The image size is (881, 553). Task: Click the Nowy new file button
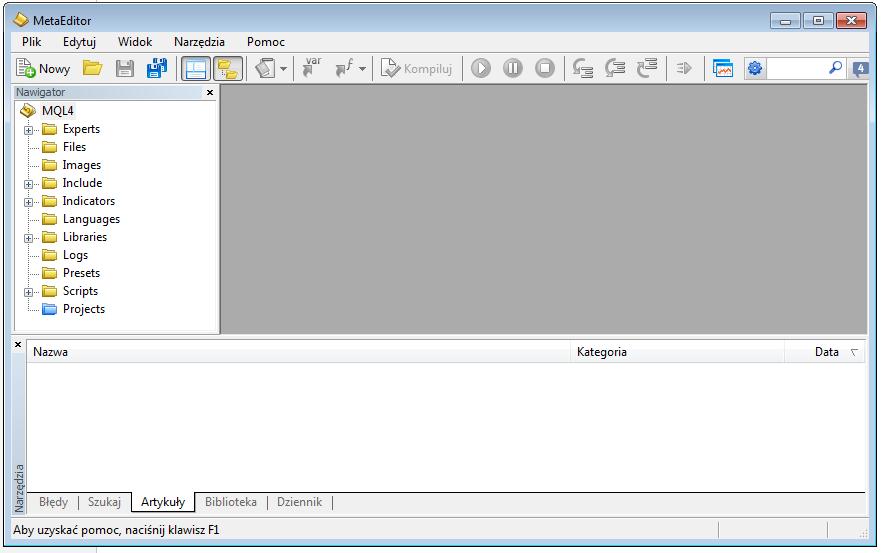[x=44, y=69]
